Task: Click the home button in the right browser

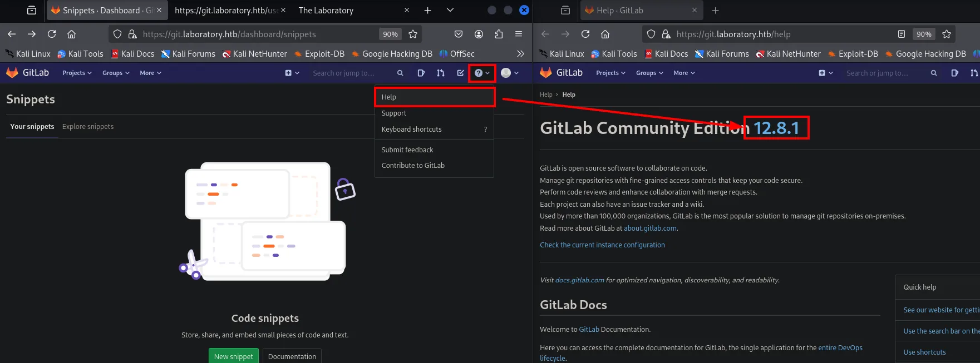Action: (x=605, y=34)
